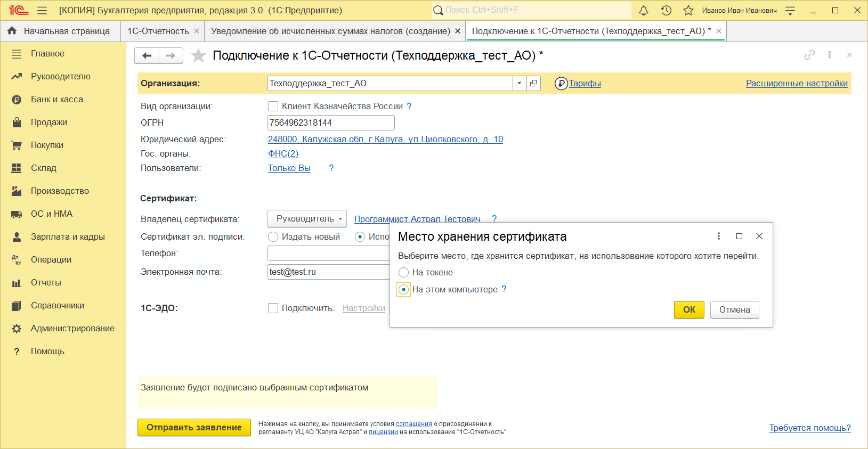868x449 pixels.
Task: Open the hamburger functions menu in title bar
Action: pyautogui.click(x=42, y=10)
